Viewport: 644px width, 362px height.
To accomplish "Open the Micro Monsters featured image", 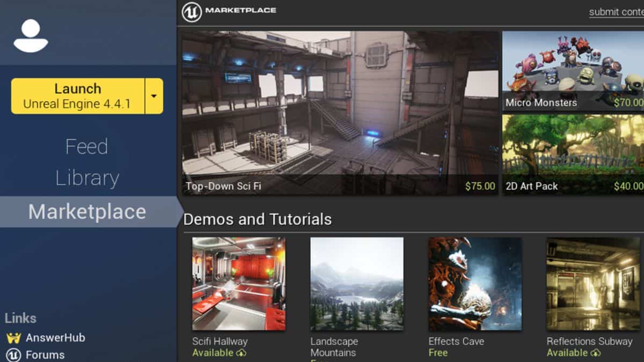I will [573, 71].
